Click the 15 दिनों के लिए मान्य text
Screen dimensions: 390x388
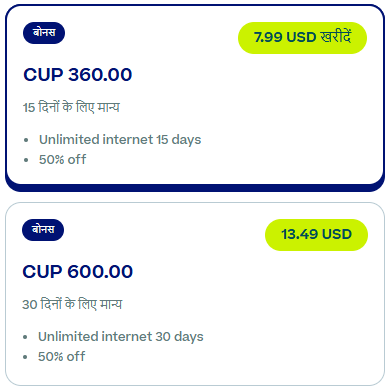click(x=71, y=107)
